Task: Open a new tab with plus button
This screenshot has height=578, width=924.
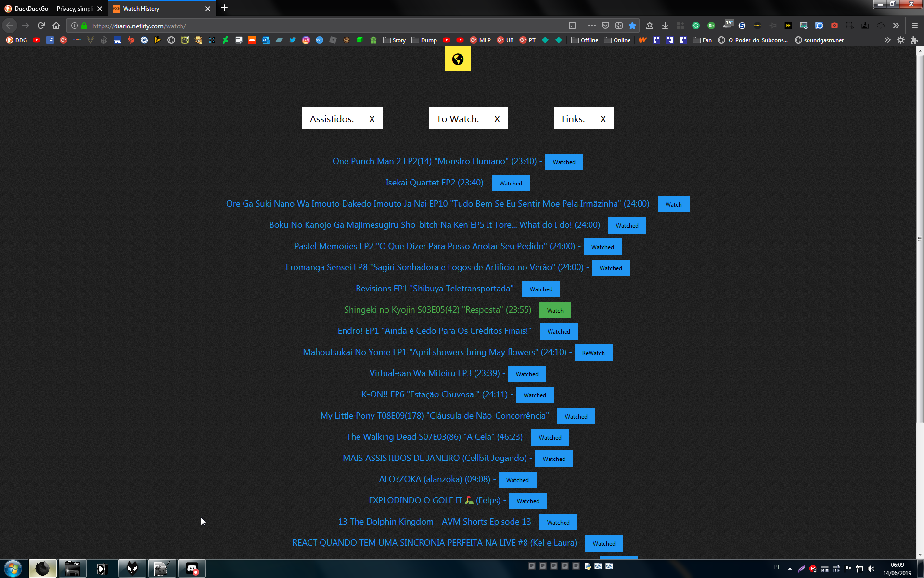Action: [x=224, y=8]
